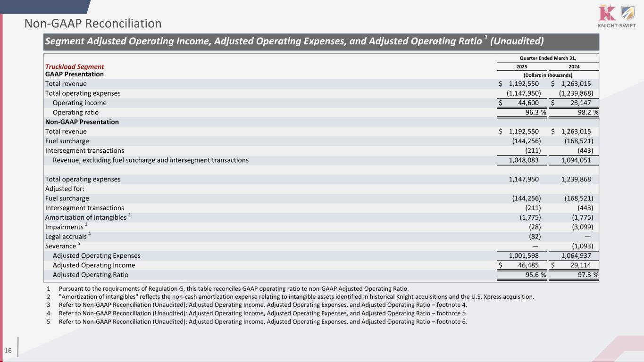Click the Segment Adjusted Operating Income header banner
This screenshot has height=362, width=644.
pos(294,41)
